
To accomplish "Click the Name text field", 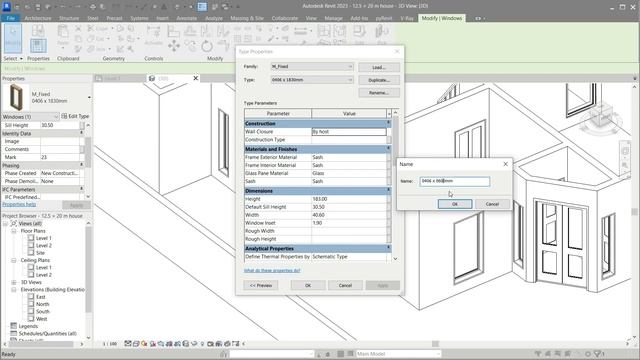I will (x=455, y=181).
